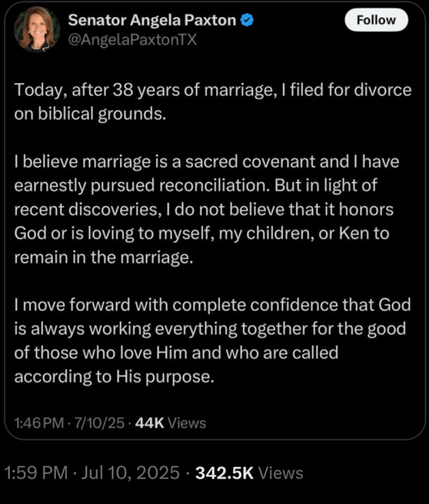Click the Follow button
This screenshot has width=429, height=504.
pos(377,21)
